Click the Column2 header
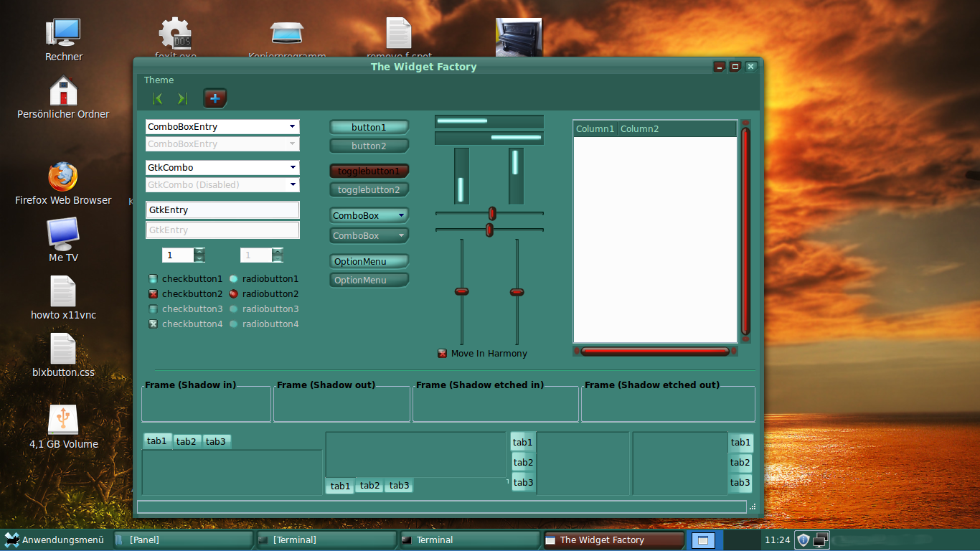The width and height of the screenshot is (980, 551). 677,128
